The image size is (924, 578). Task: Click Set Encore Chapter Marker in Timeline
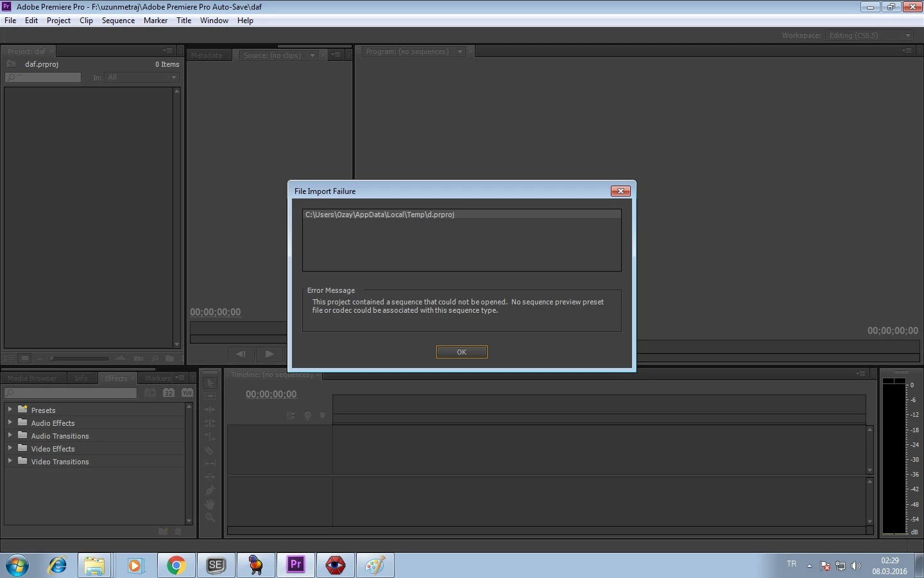coord(307,416)
